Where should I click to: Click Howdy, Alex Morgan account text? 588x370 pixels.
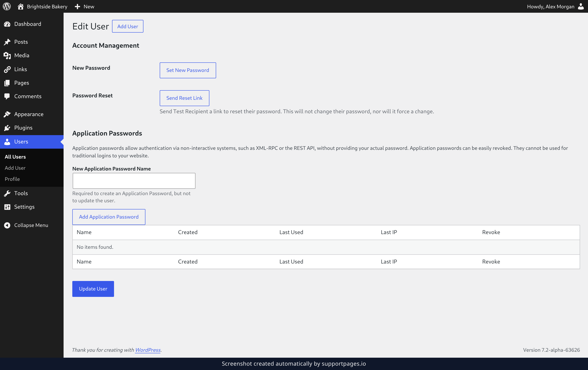(550, 7)
